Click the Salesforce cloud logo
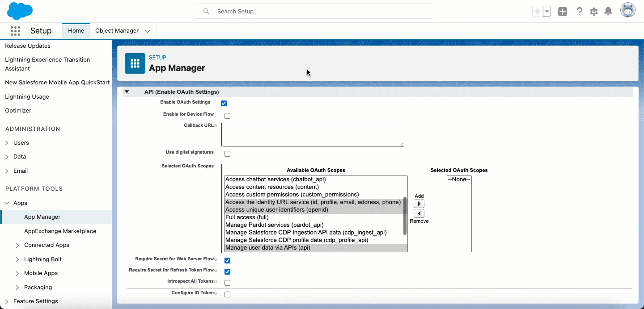 (20, 11)
